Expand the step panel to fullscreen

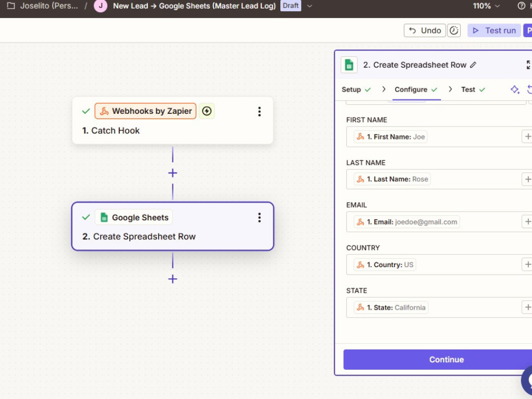[x=528, y=65]
